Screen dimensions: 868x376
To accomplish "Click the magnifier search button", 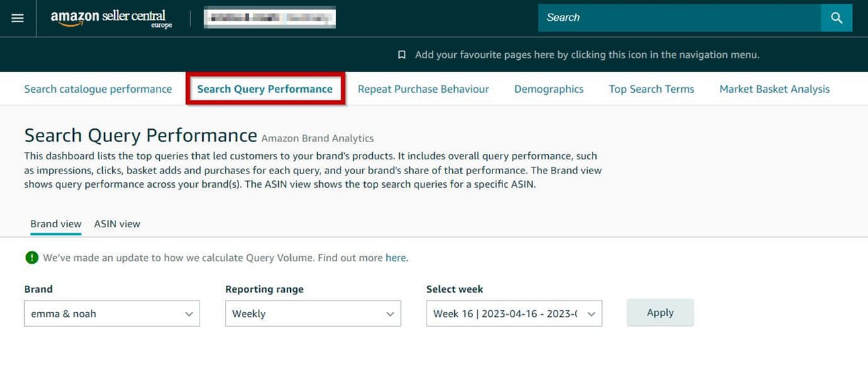I will pos(836,18).
